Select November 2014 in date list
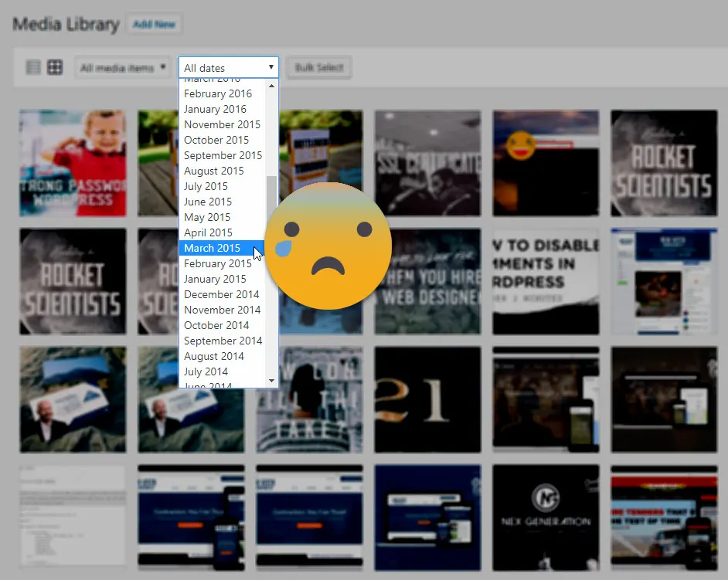Viewport: 728px width, 580px height. (x=222, y=310)
